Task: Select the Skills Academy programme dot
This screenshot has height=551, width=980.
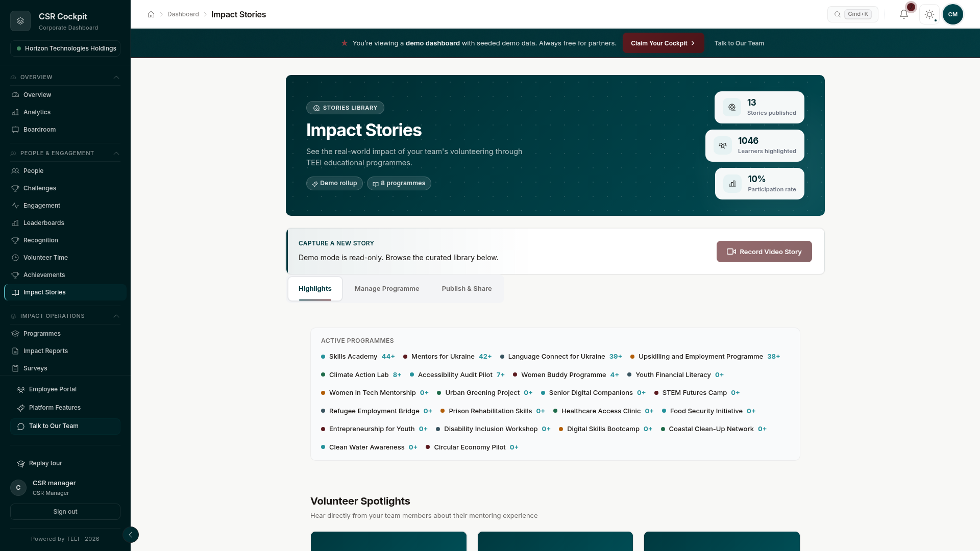Action: click(323, 357)
